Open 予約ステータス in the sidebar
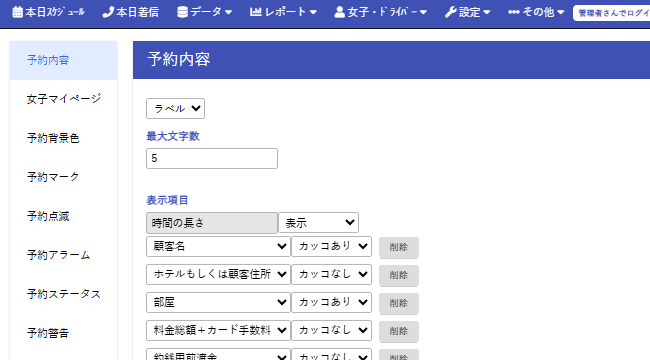The height and width of the screenshot is (360, 650). tap(64, 294)
